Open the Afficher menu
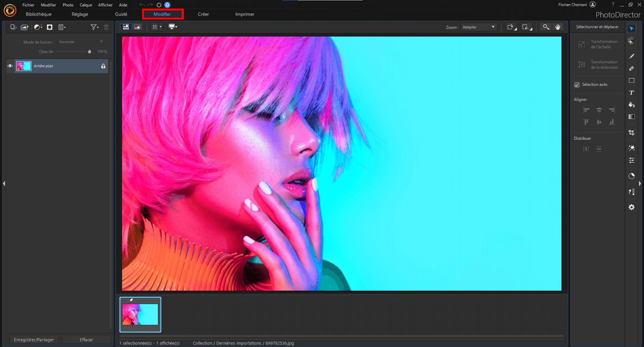The width and height of the screenshot is (644, 347). (105, 5)
